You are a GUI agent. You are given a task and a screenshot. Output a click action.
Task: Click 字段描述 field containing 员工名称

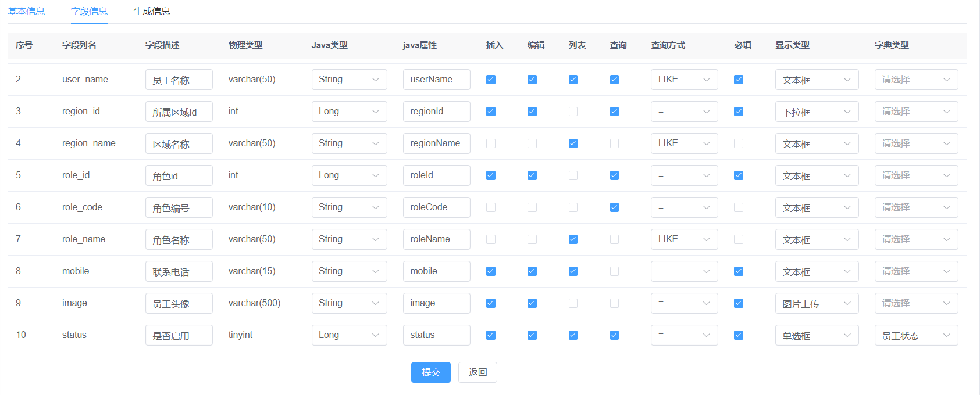click(179, 80)
